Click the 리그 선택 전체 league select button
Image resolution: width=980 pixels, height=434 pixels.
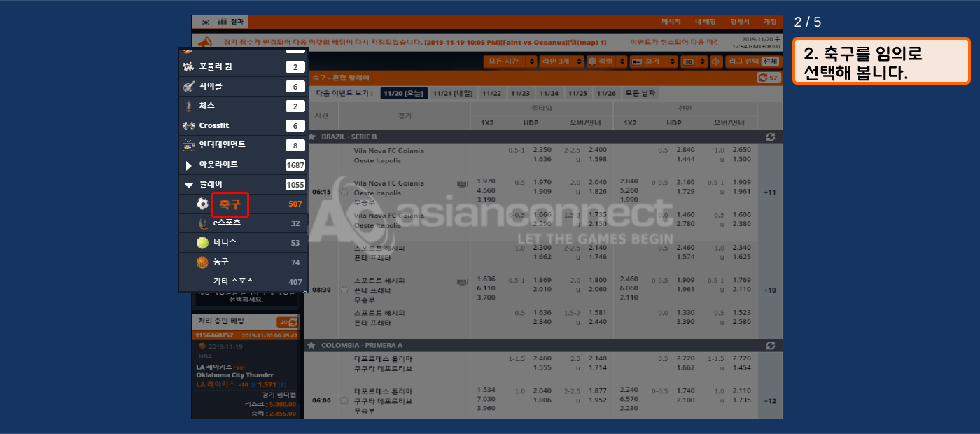[x=753, y=62]
